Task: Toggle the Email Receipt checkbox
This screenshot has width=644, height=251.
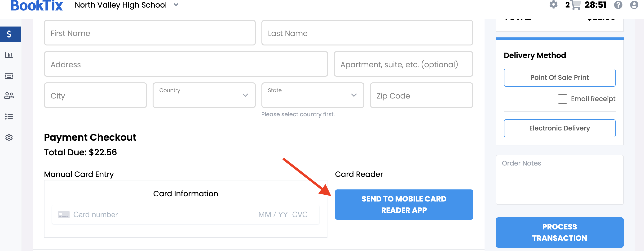Action: click(562, 99)
